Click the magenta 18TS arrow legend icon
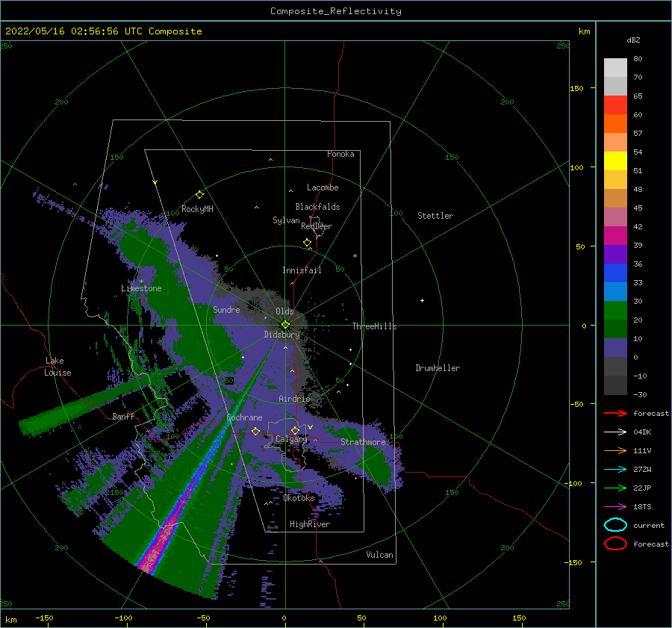The image size is (672, 628). (x=615, y=507)
